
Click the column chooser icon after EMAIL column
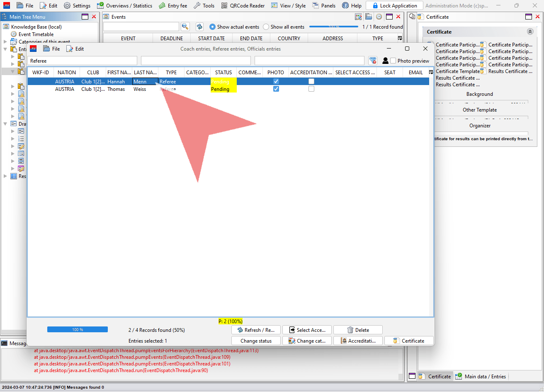[431, 72]
